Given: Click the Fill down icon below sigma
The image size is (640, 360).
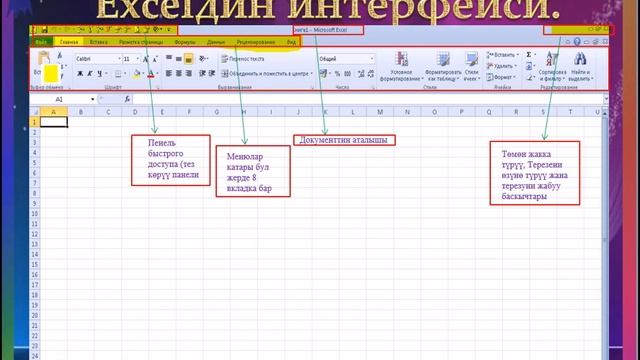Looking at the screenshot, I should coord(529,66).
